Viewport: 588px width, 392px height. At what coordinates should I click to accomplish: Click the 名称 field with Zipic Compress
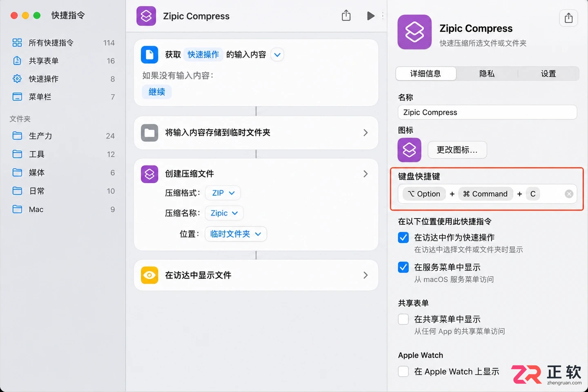point(487,112)
